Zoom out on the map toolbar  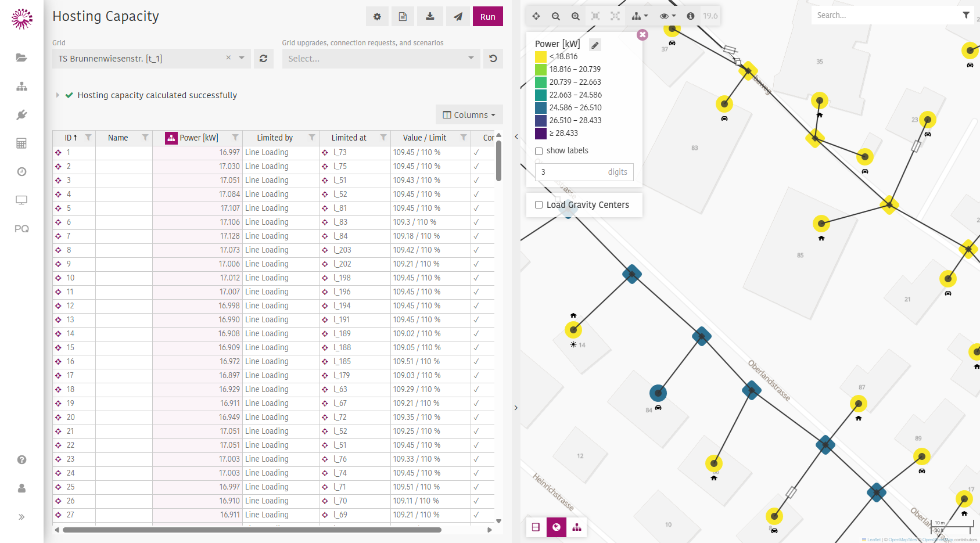click(x=556, y=16)
